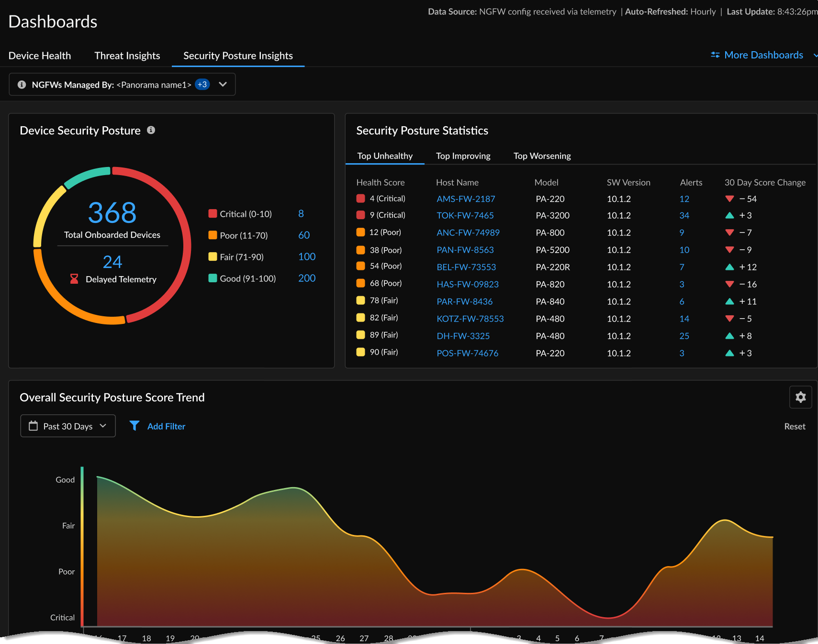818x644 pixels.
Task: Click the red triangle next to −54 score change
Action: pos(729,199)
